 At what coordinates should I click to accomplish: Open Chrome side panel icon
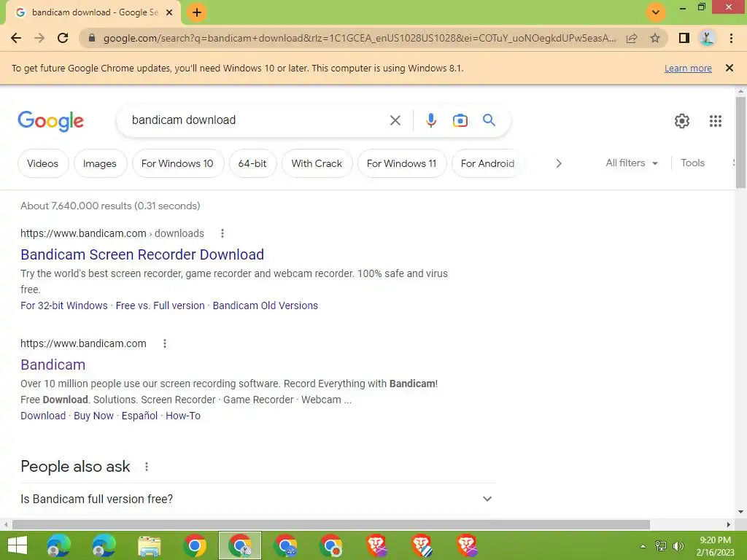(x=684, y=38)
